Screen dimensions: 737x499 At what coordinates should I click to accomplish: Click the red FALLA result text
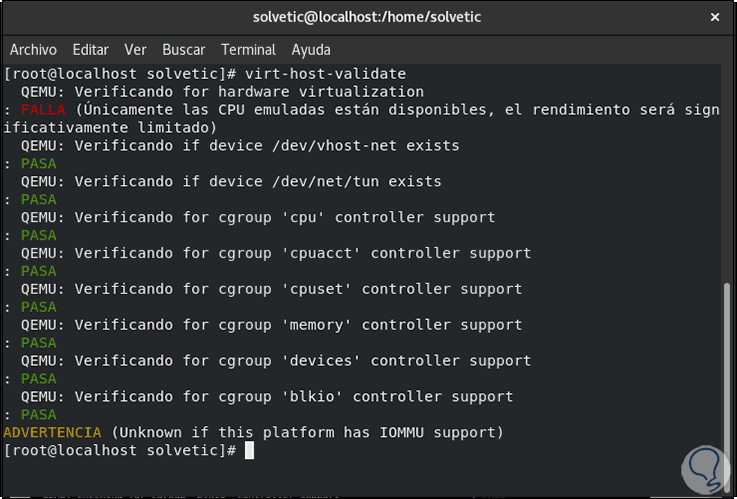click(42, 110)
